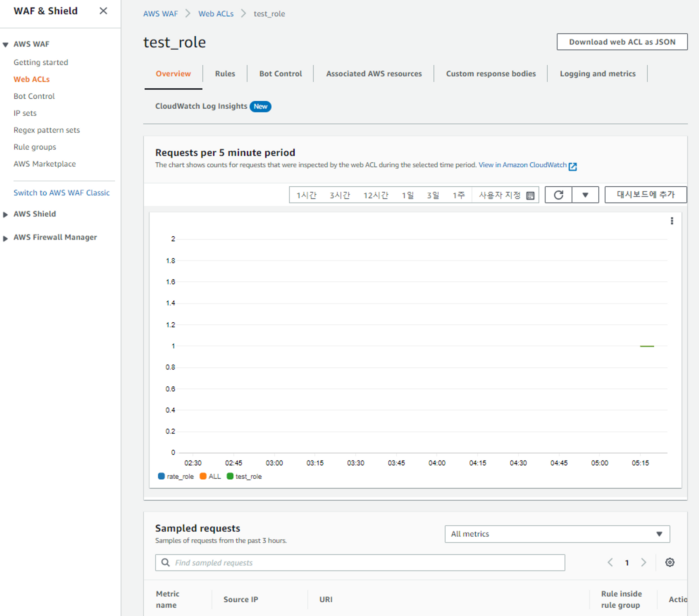Viewport: 699px width, 616px height.
Task: Go to previous sampled requests page
Action: click(610, 562)
